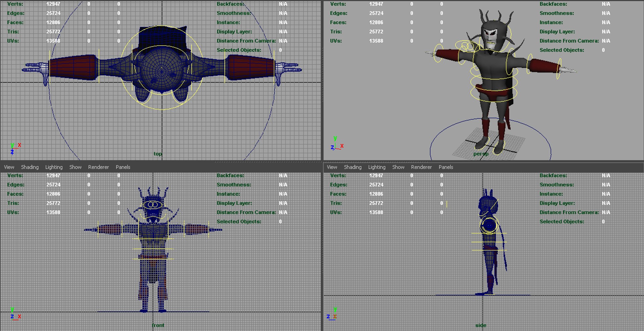Click the Edges value 25724 in top viewport

(x=53, y=13)
